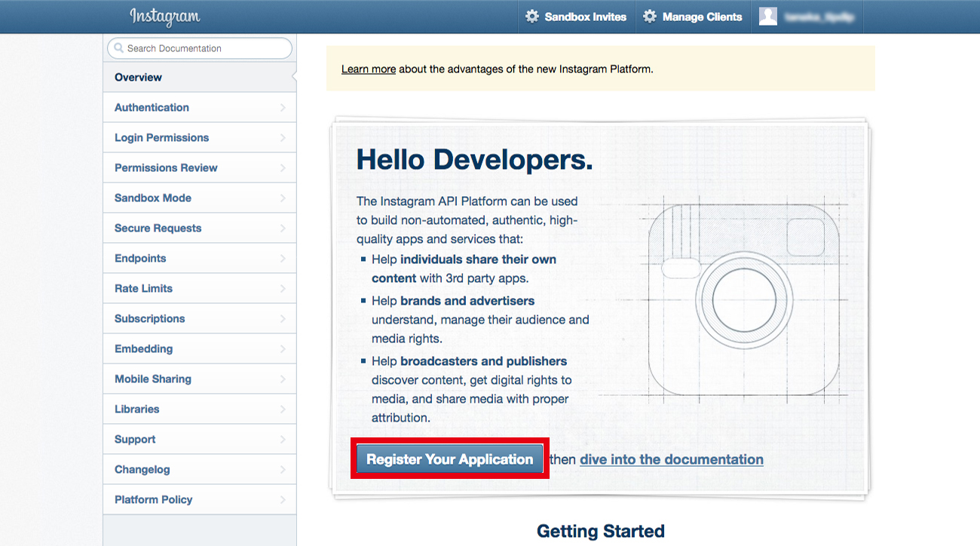Viewport: 980px width, 546px height.
Task: Expand chevron beside Embedding
Action: (283, 348)
